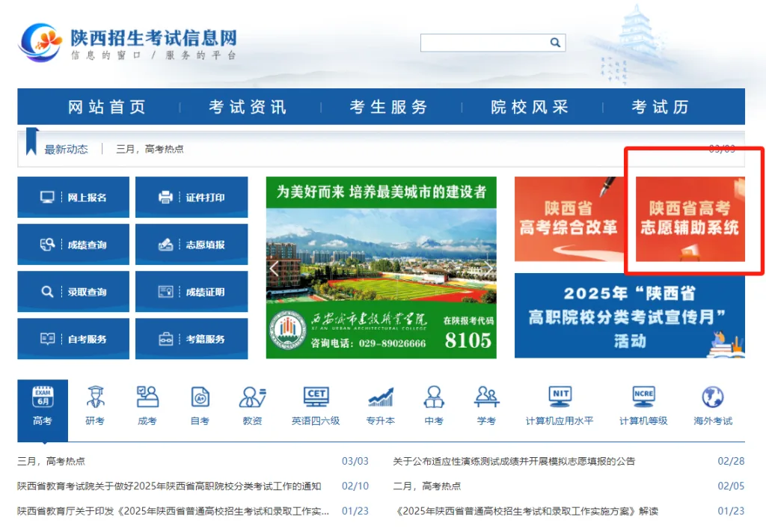This screenshot has height=532, width=766.
Task: Click the 网上报名 button
Action: click(73, 197)
